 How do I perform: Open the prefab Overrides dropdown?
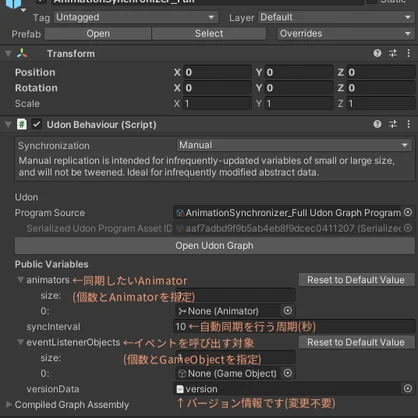point(346,33)
